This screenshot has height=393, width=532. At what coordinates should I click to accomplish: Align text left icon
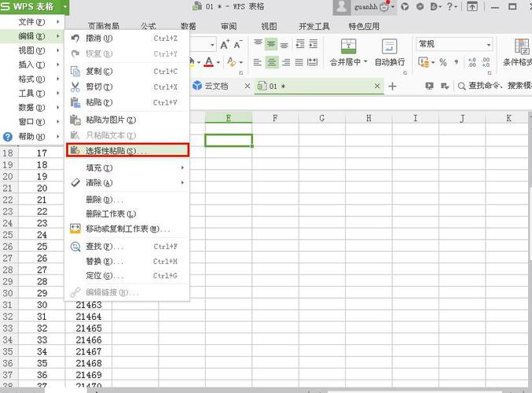tap(258, 62)
